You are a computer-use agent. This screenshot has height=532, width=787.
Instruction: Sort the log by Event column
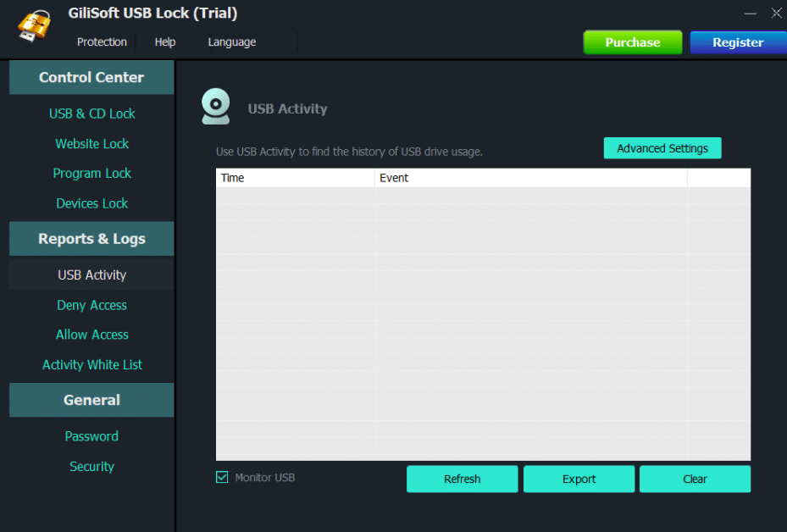tap(531, 178)
